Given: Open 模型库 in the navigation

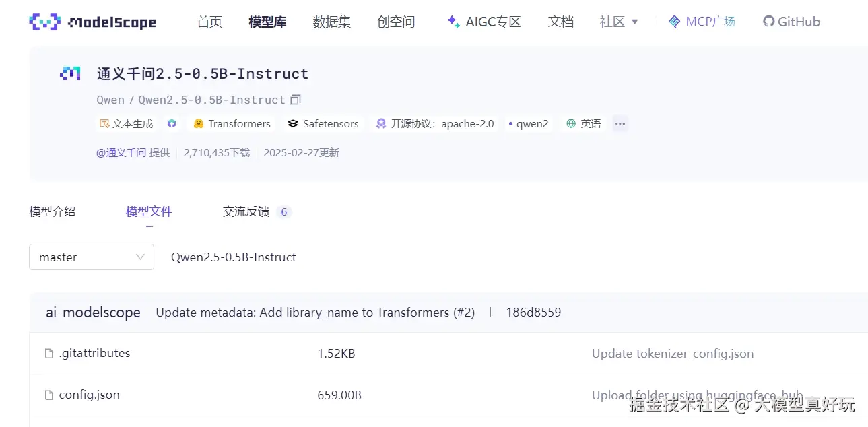Looking at the screenshot, I should click(267, 22).
